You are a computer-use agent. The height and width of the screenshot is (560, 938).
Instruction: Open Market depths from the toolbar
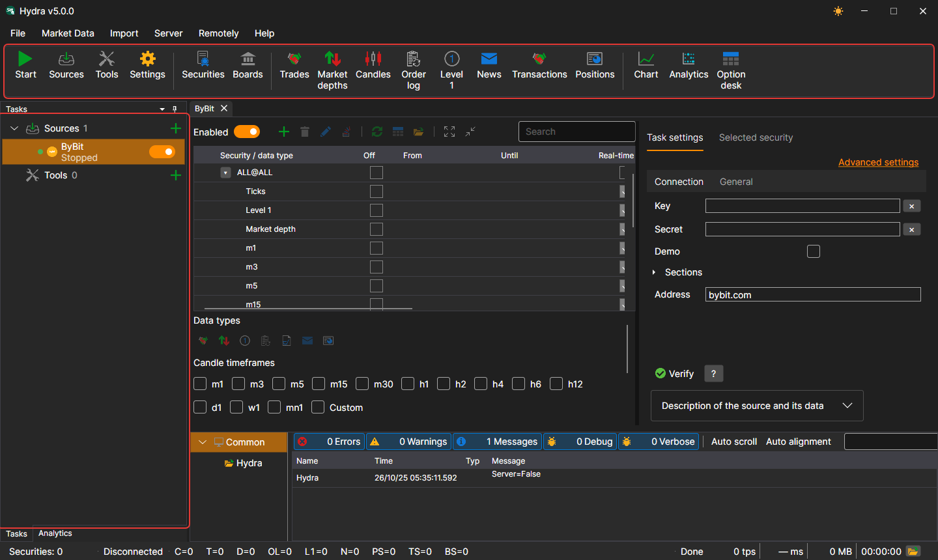(332, 59)
